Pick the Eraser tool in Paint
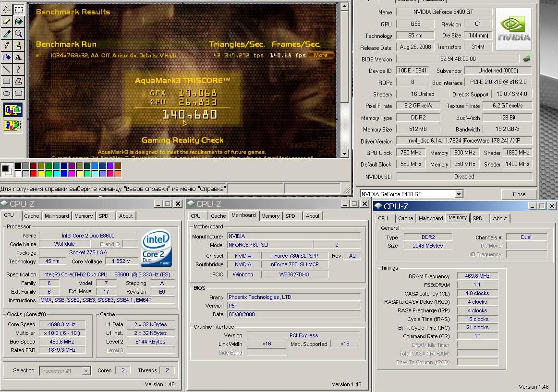This screenshot has width=558, height=392. point(6,22)
